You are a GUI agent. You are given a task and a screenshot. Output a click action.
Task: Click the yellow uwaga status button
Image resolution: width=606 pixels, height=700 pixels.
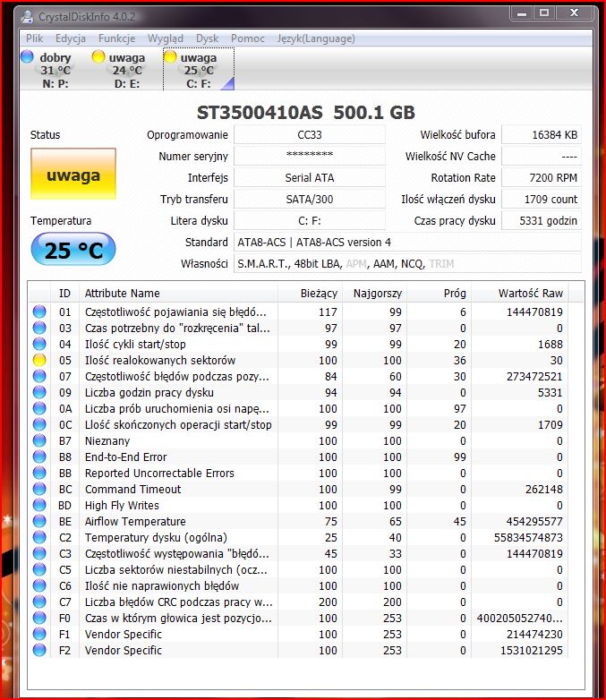73,174
